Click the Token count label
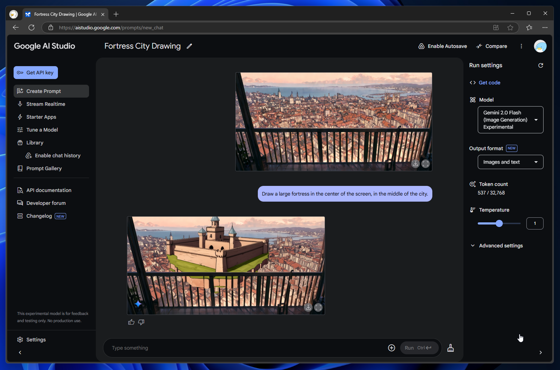Image resolution: width=560 pixels, height=370 pixels. click(x=493, y=184)
